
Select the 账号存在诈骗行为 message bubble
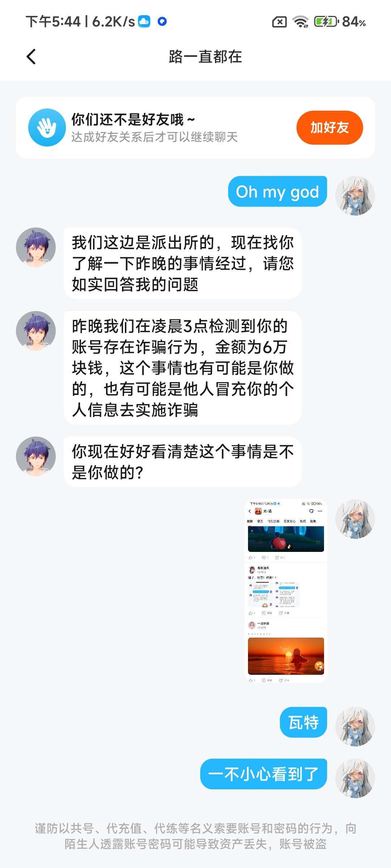tap(183, 368)
